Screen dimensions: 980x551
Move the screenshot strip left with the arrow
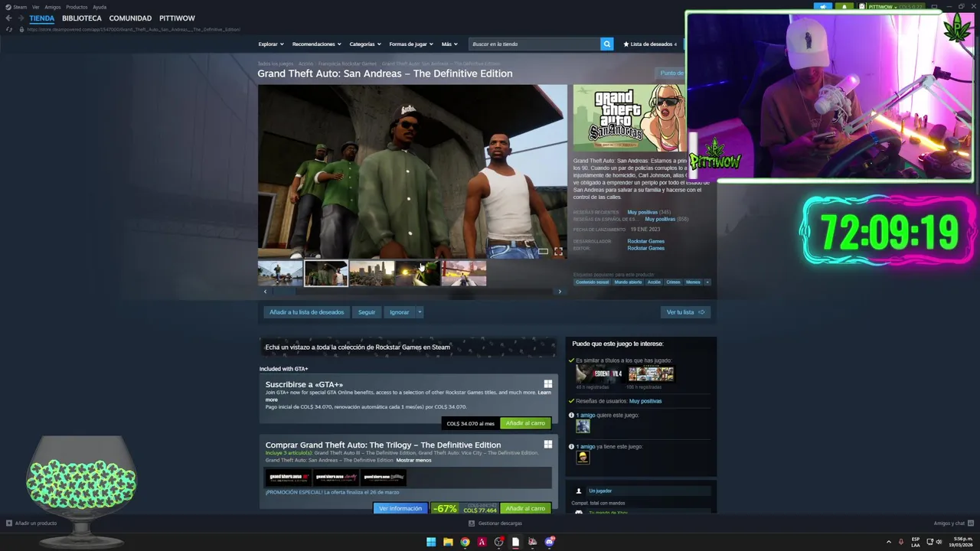coord(265,292)
